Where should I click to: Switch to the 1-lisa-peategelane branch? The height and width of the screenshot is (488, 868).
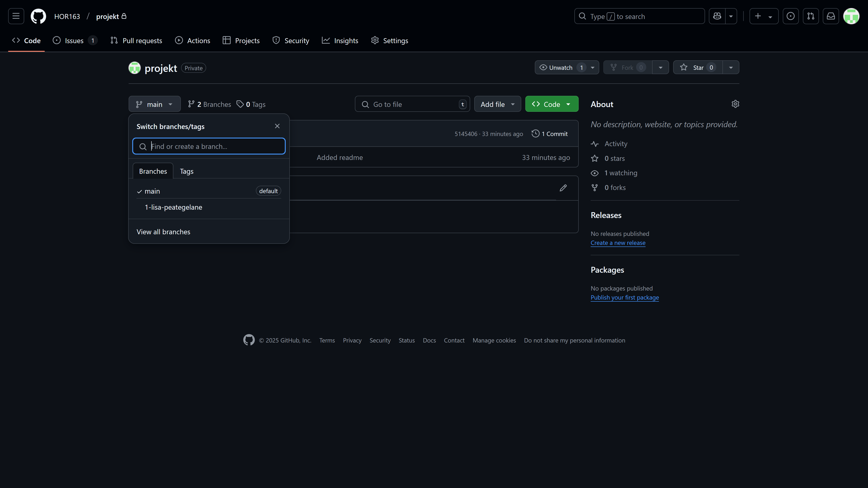209,207
